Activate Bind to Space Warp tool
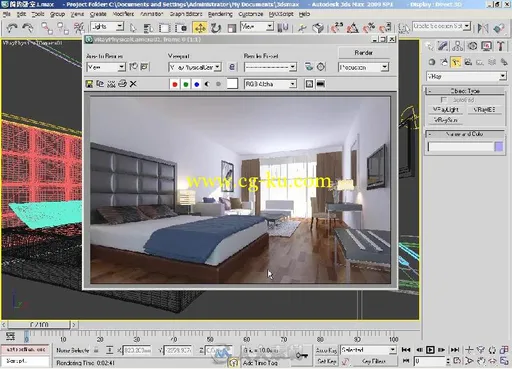Screen dimensions: 512x369 point(79,28)
